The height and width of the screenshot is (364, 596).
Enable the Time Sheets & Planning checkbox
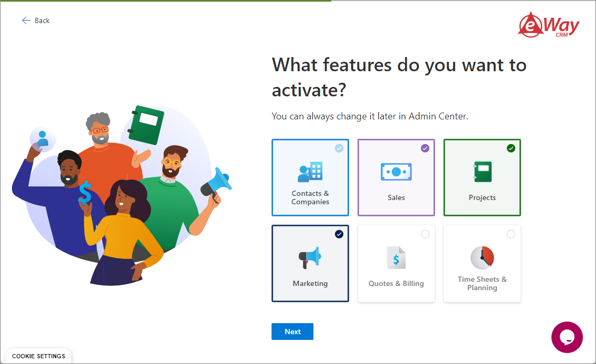pyautogui.click(x=511, y=234)
